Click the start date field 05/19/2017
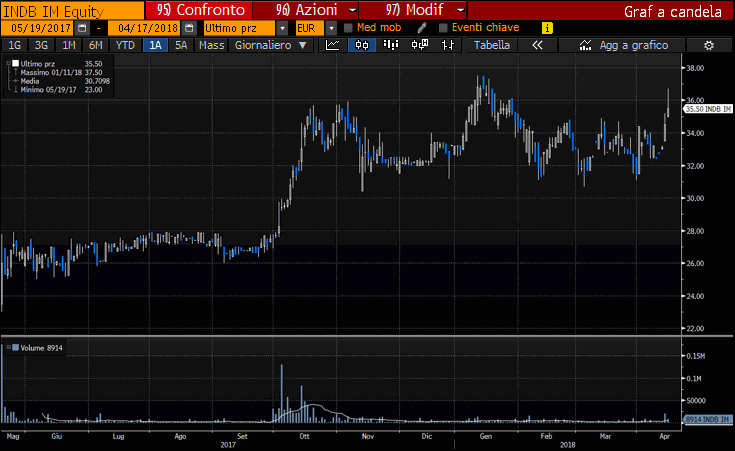The image size is (735, 451). (38, 28)
